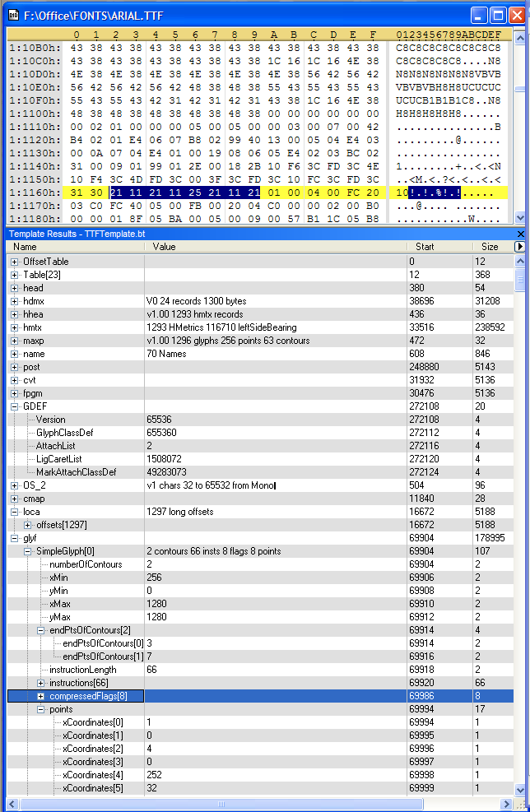Collapse the glyf node
Viewport: 530px width, 812px height.
pos(15,539)
